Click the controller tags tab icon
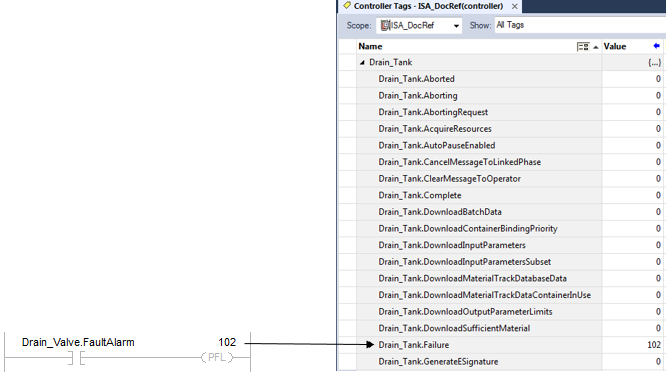Screen dimensions: 666x375 click(x=347, y=6)
